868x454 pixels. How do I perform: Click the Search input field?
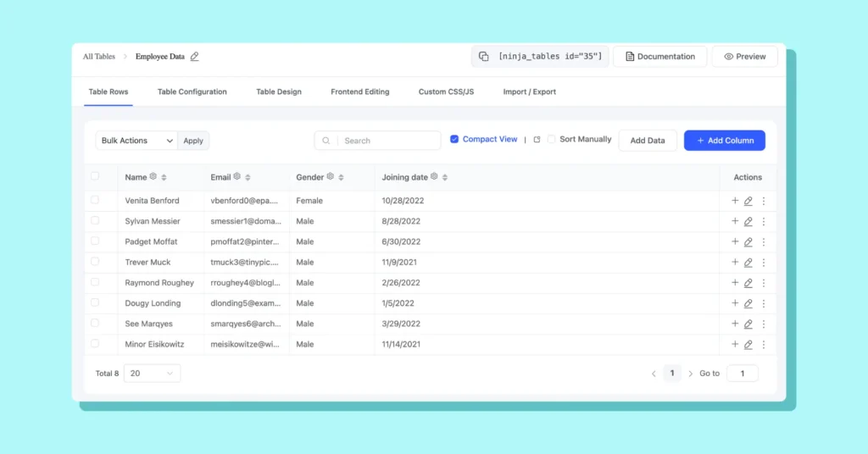(377, 141)
